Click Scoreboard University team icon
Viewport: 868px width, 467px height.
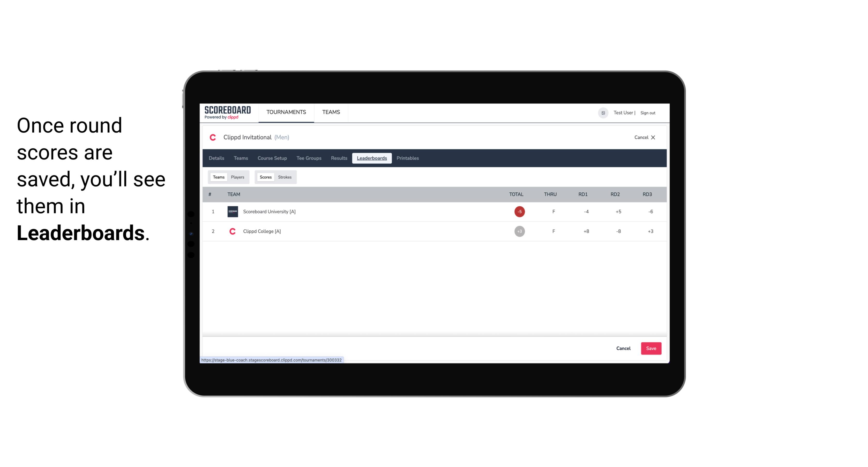[232, 211]
